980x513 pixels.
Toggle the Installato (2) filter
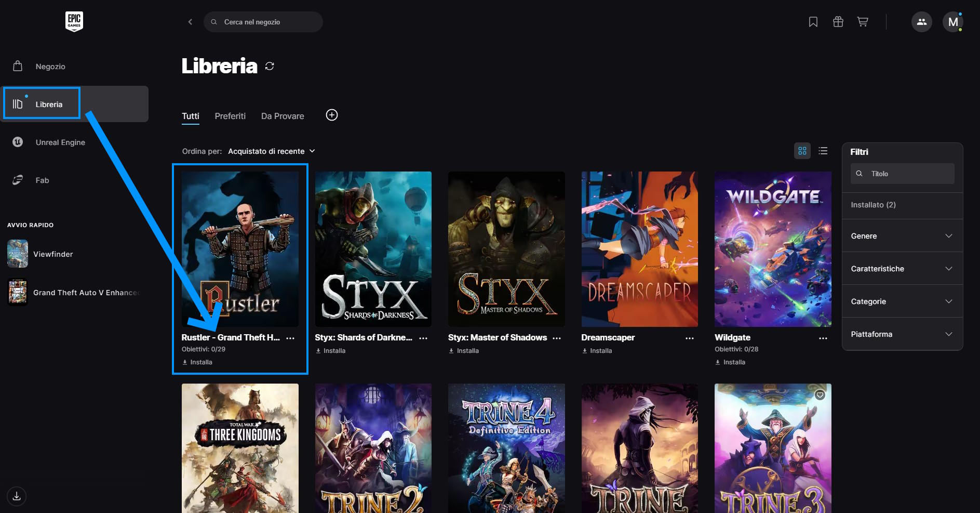click(x=873, y=205)
